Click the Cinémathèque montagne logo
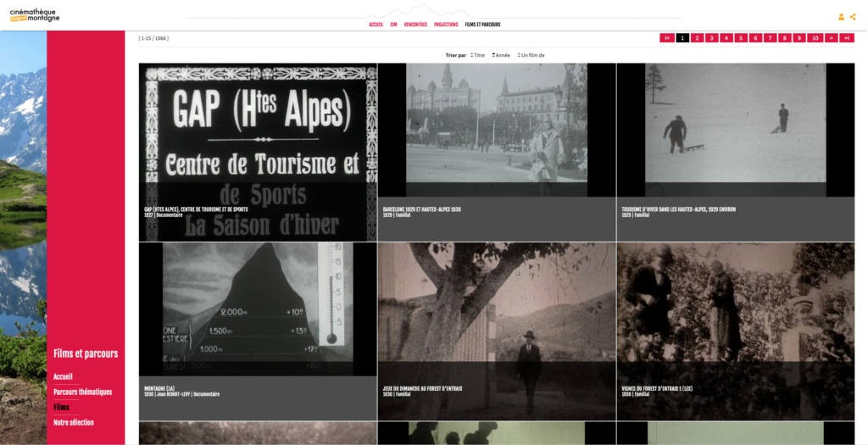The height and width of the screenshot is (445, 868). point(34,15)
